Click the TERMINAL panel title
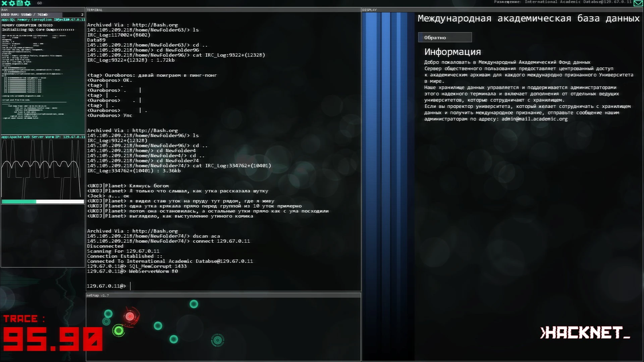The width and height of the screenshot is (644, 362). click(95, 10)
